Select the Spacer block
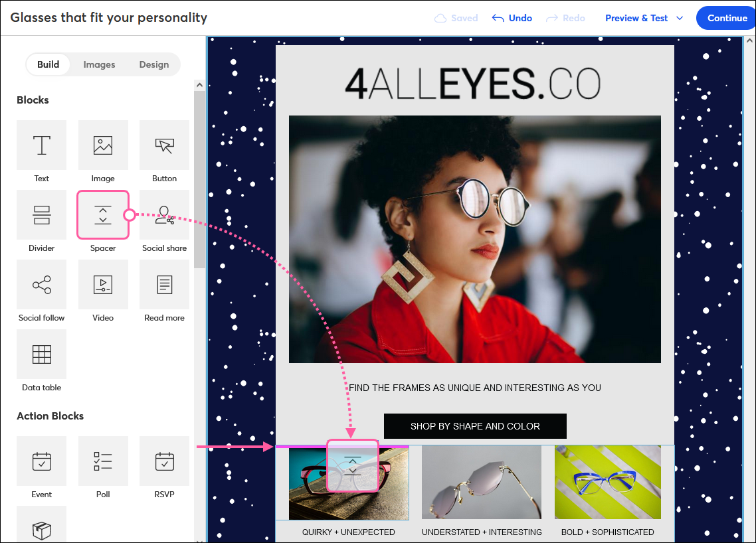 point(103,215)
